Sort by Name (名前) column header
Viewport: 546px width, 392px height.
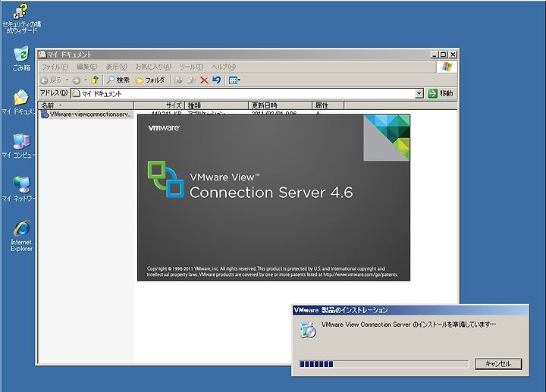[86, 105]
